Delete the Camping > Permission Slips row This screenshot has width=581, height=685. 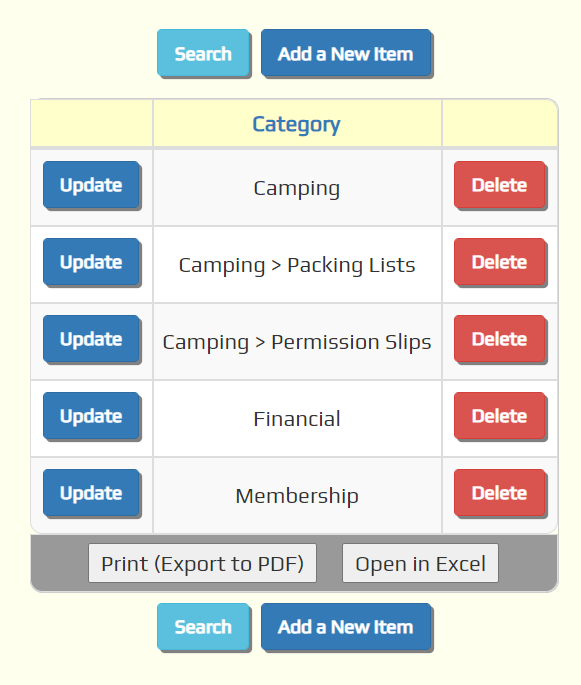tap(499, 339)
